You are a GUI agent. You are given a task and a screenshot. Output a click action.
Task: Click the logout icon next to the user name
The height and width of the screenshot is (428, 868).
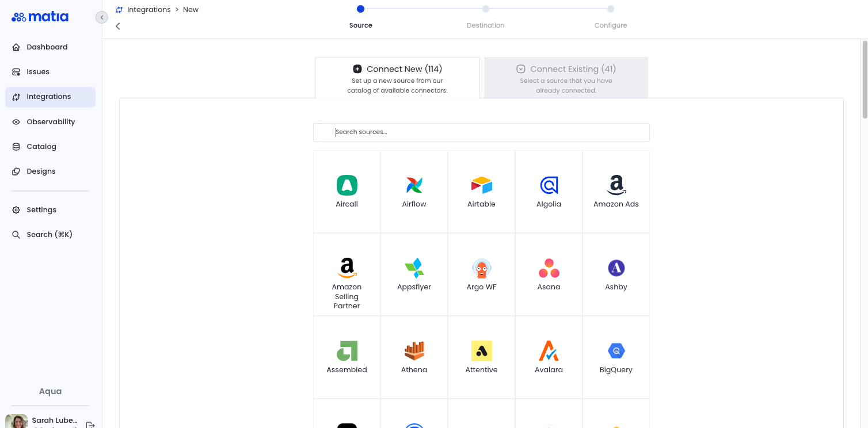pyautogui.click(x=90, y=425)
